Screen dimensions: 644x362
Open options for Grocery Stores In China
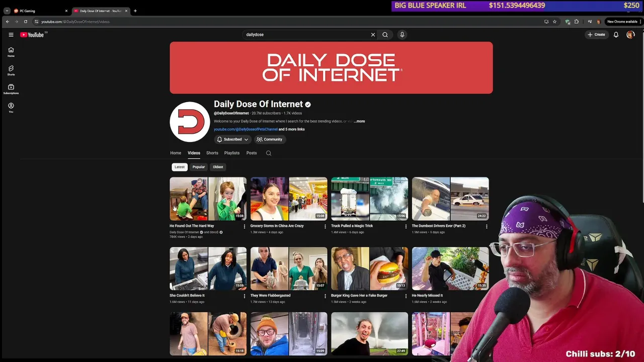[325, 226]
